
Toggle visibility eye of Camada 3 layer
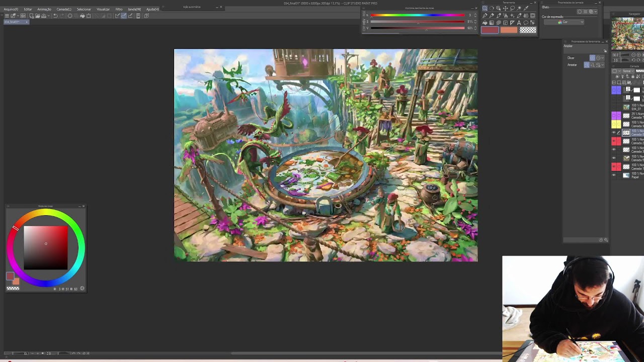614,150
